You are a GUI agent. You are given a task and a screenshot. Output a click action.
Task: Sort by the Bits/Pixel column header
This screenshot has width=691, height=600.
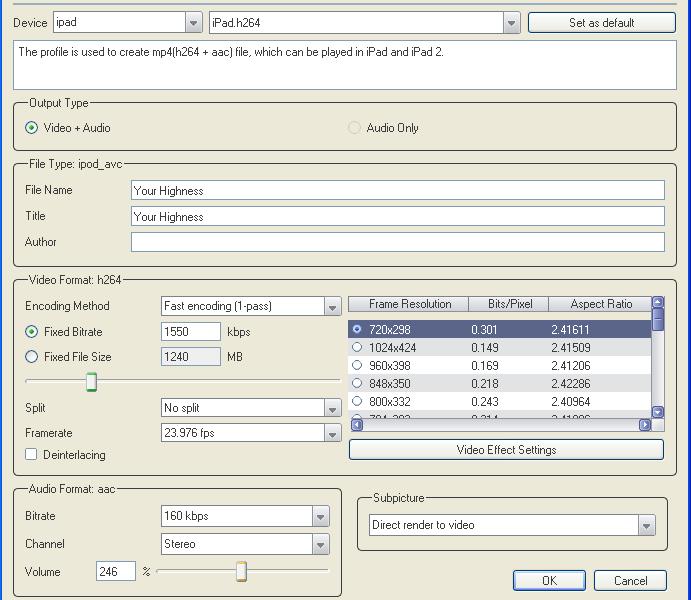pos(509,304)
